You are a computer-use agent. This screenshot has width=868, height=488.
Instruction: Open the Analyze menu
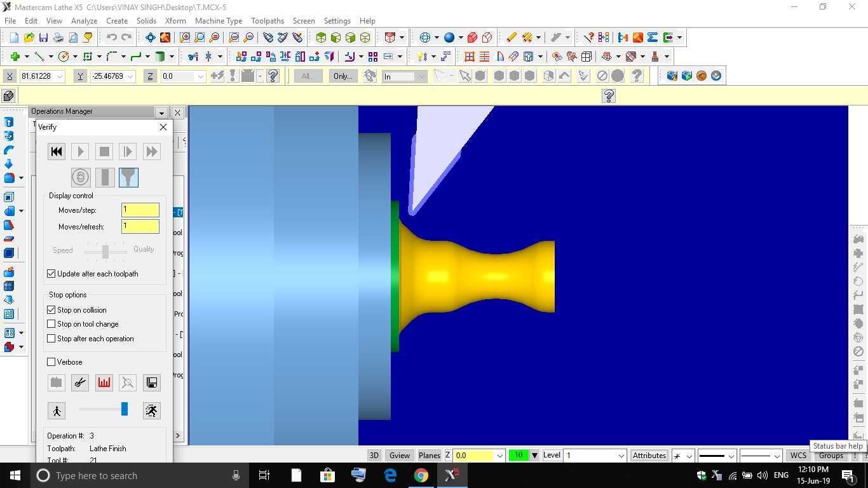pos(84,21)
